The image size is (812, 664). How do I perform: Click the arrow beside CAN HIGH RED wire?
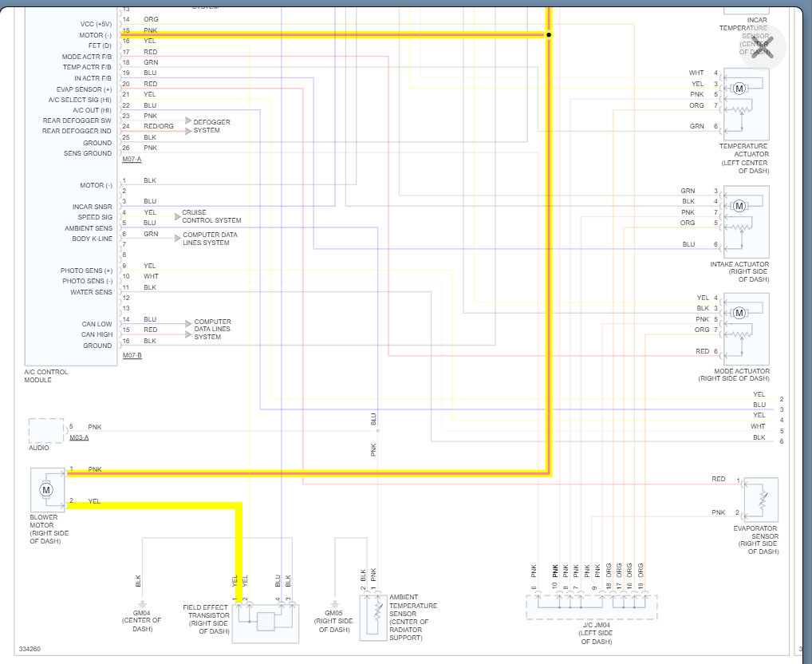188,334
